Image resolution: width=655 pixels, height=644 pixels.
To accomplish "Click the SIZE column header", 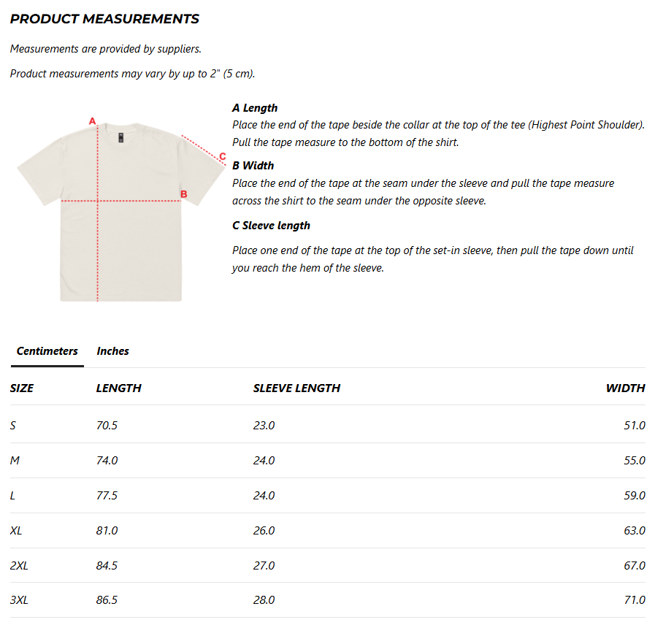I will point(22,388).
